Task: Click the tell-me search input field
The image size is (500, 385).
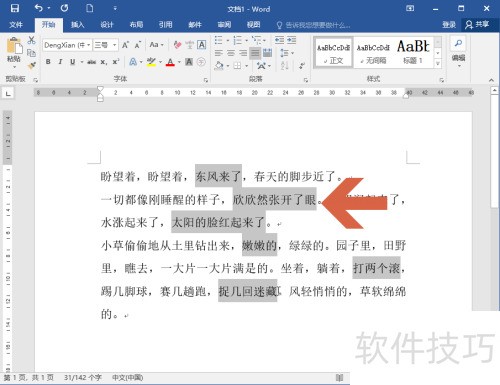Action: (x=314, y=25)
